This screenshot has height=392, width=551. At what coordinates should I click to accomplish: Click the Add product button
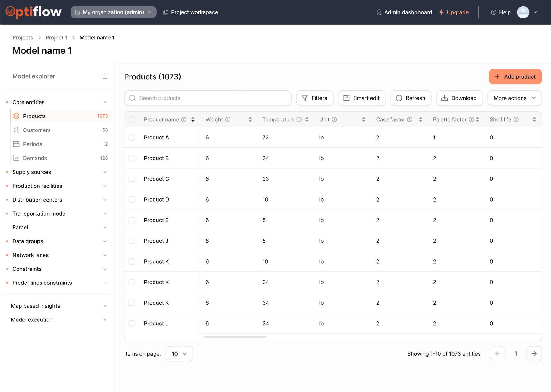515,76
